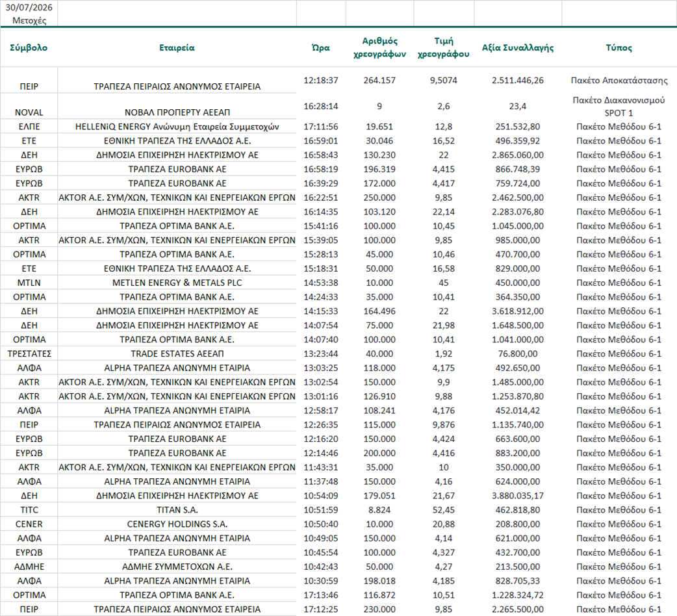Select the value cell 3.880.035,17
This screenshot has width=677, height=616.
pyautogui.click(x=518, y=496)
